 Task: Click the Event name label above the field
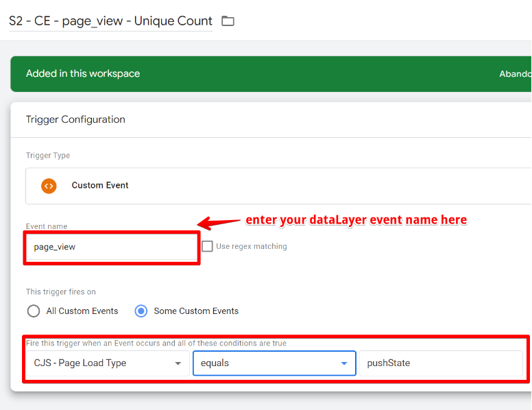pyautogui.click(x=47, y=226)
